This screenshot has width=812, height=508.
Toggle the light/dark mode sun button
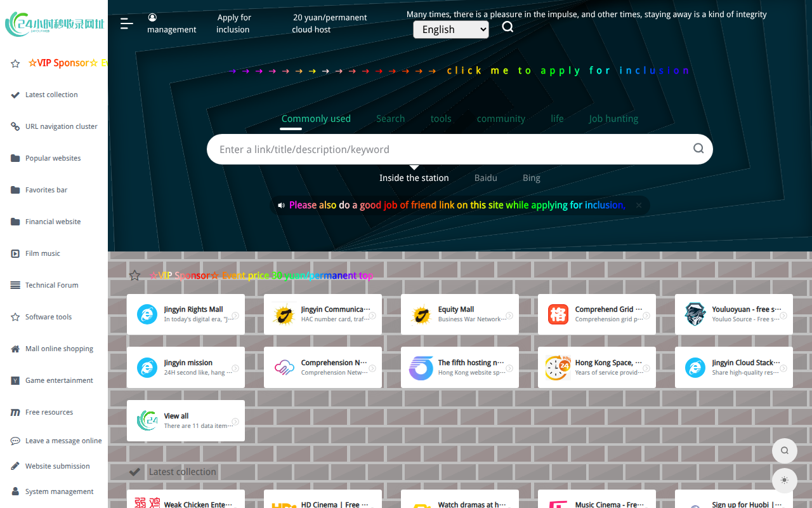784,481
